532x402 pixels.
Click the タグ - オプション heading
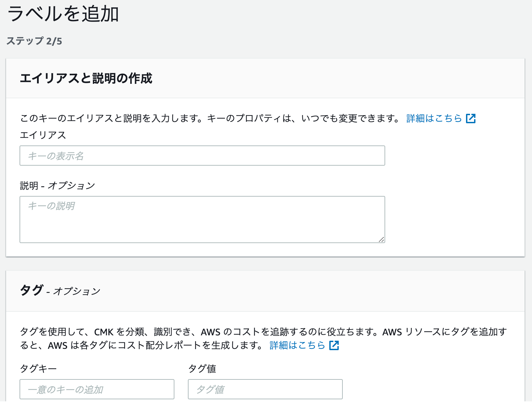(60, 290)
